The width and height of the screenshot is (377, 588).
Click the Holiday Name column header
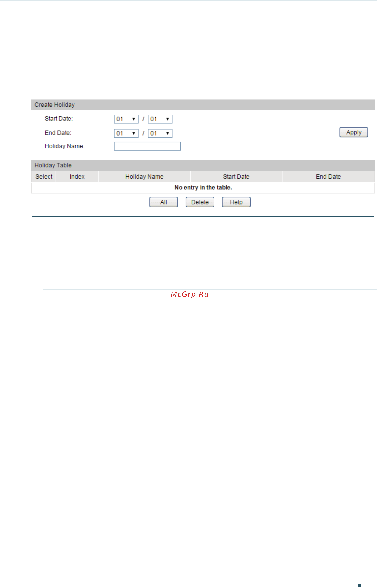pos(144,177)
